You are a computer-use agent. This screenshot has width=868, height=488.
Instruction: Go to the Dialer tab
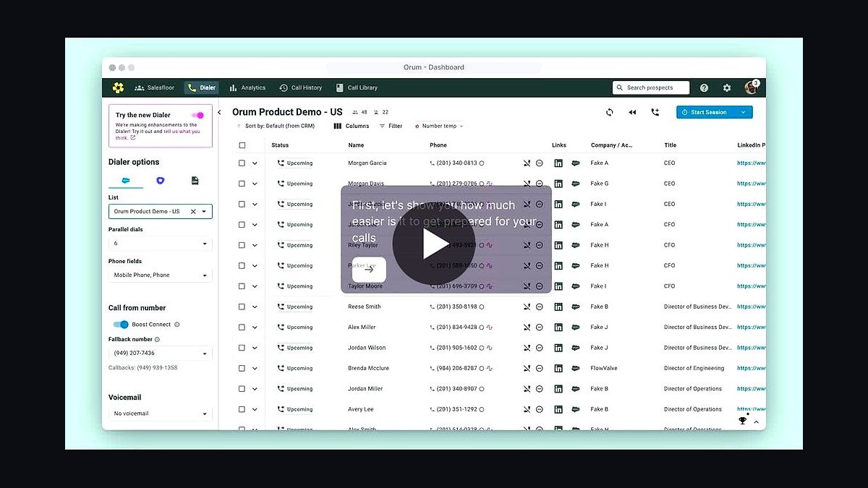click(x=201, y=87)
